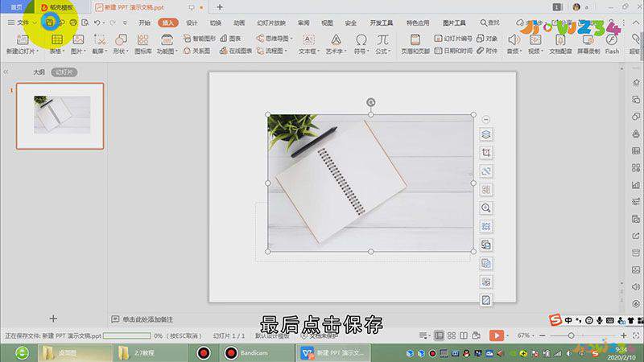Click the 幻灯片编号 slide number button
The height and width of the screenshot is (362, 644).
tap(453, 39)
